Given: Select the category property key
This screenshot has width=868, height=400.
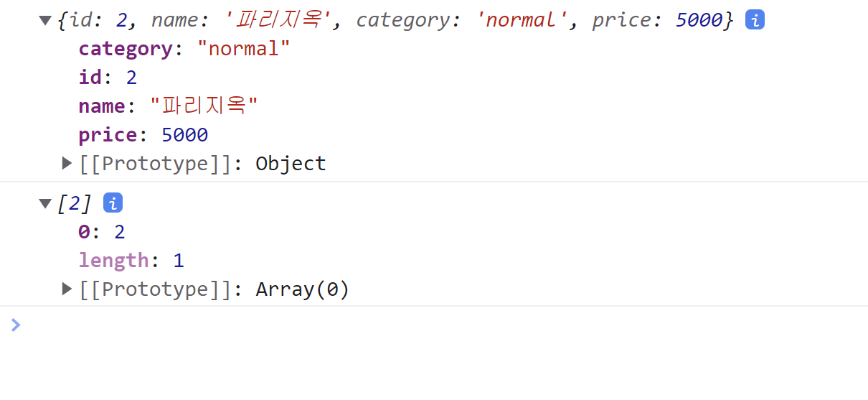Looking at the screenshot, I should (126, 49).
